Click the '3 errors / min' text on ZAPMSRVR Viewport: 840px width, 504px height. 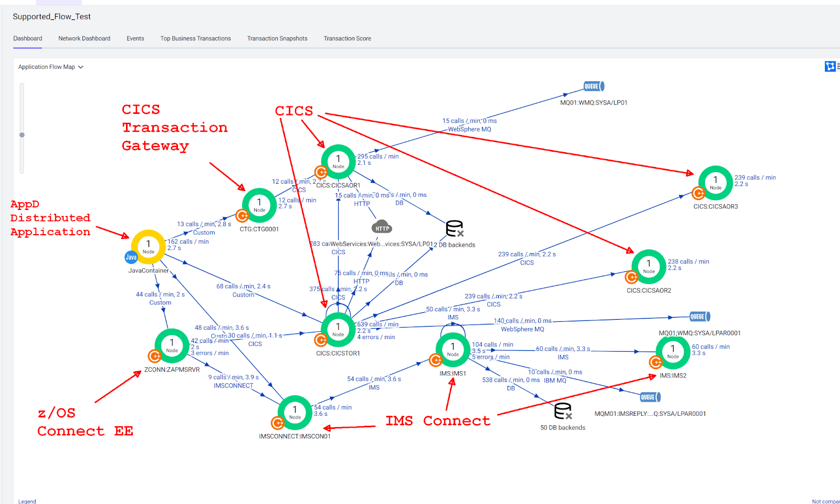pos(209,353)
